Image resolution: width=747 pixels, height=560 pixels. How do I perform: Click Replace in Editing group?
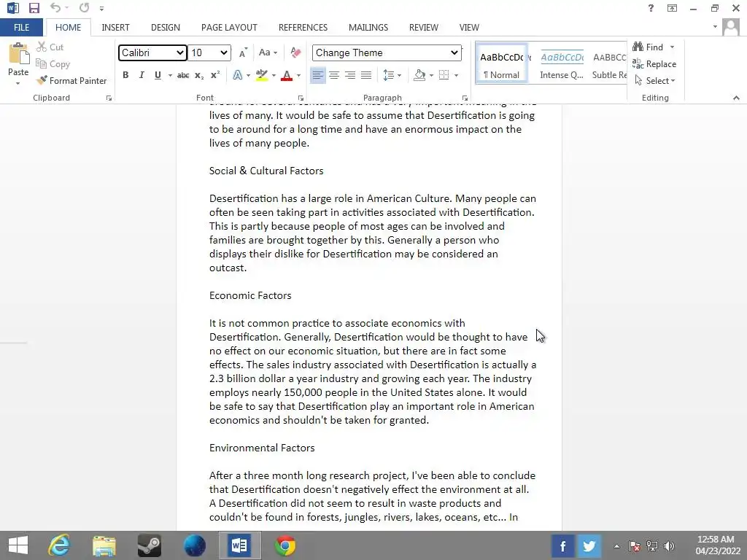[x=654, y=64]
